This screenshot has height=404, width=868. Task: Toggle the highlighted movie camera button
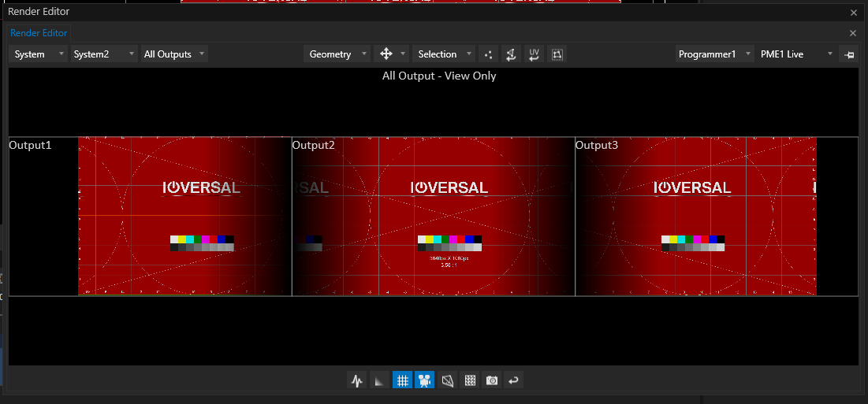point(425,380)
